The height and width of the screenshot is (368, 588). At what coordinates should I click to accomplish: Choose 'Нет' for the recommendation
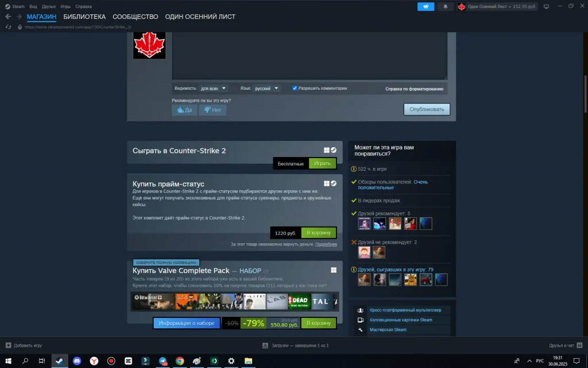tap(212, 110)
